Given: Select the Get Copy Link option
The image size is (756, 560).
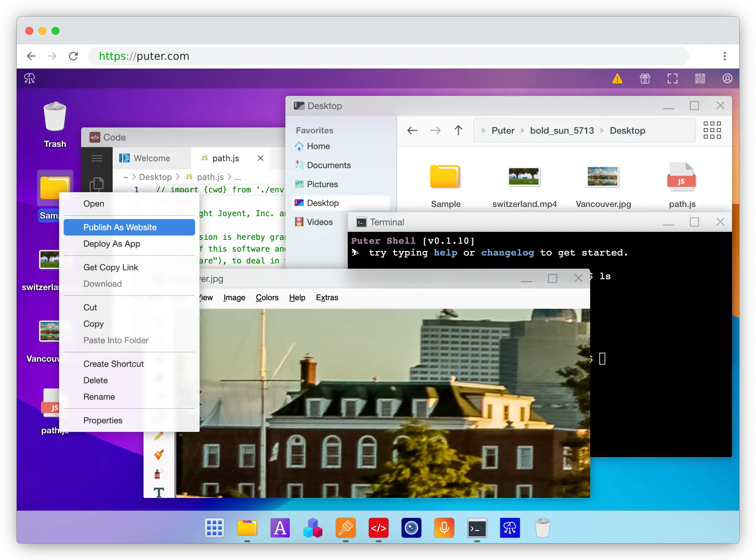Looking at the screenshot, I should [111, 267].
